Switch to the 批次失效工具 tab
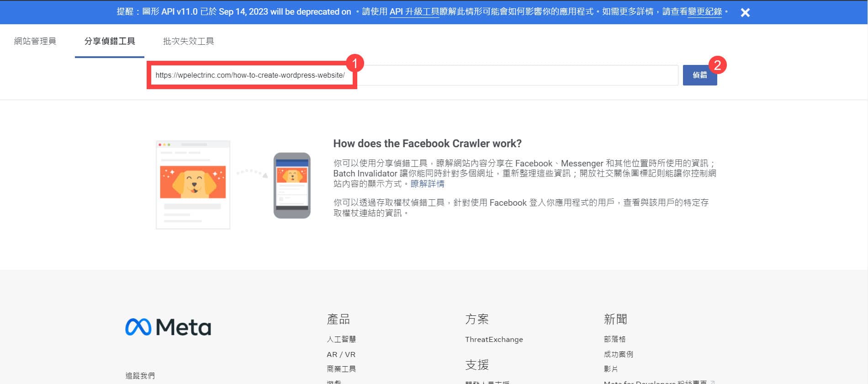This screenshot has height=384, width=868. 188,41
